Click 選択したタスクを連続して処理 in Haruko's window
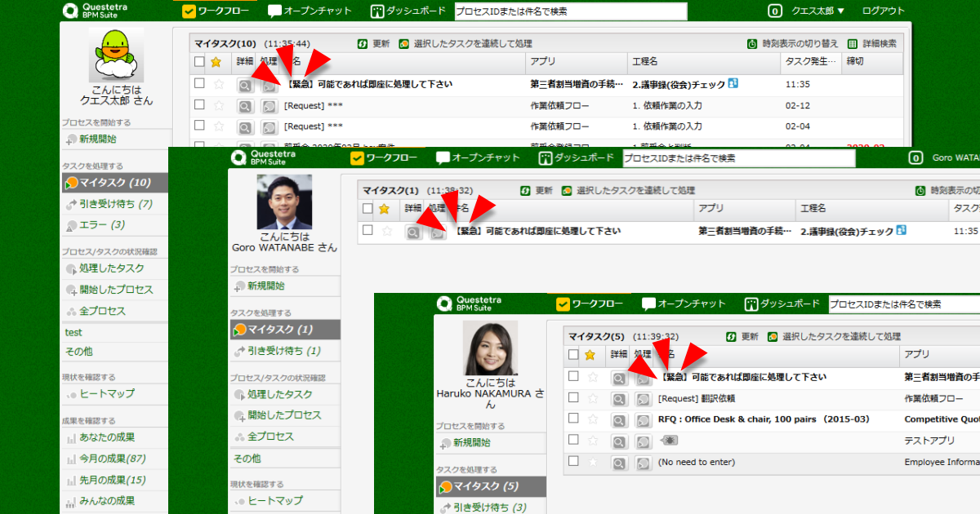 [835, 336]
